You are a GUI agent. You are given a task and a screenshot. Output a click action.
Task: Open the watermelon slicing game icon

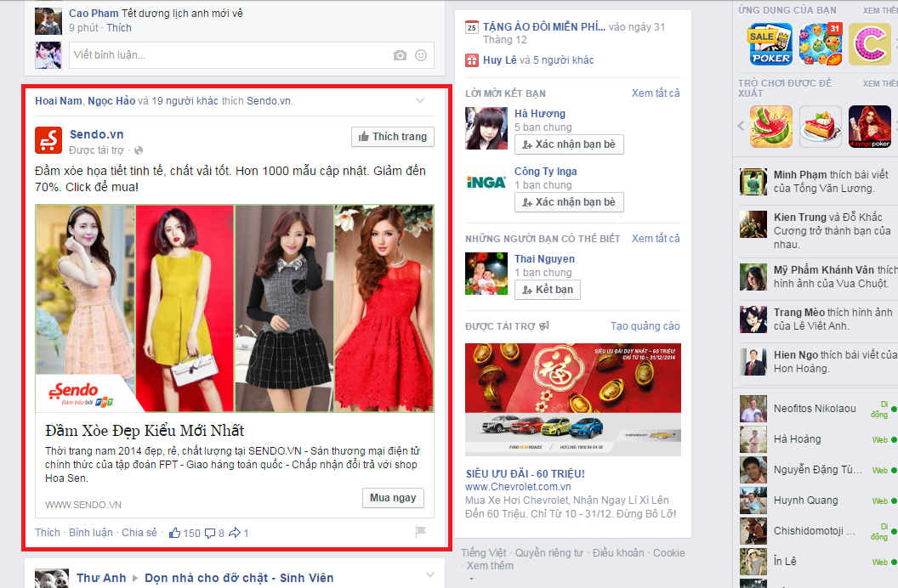click(770, 126)
